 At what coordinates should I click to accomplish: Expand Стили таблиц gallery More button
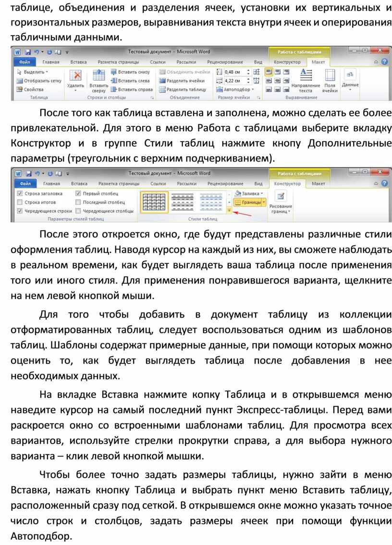pyautogui.click(x=229, y=211)
